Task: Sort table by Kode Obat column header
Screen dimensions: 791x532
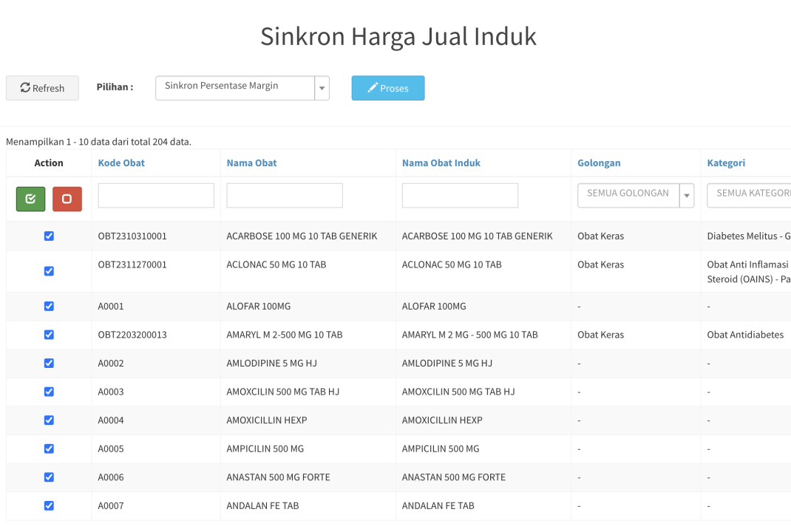Action: [121, 163]
